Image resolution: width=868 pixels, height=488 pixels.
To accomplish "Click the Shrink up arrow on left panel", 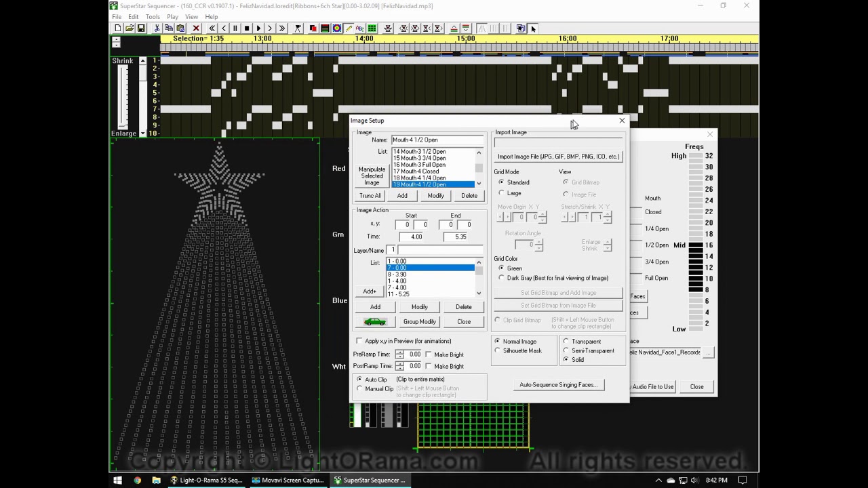I will pyautogui.click(x=142, y=61).
